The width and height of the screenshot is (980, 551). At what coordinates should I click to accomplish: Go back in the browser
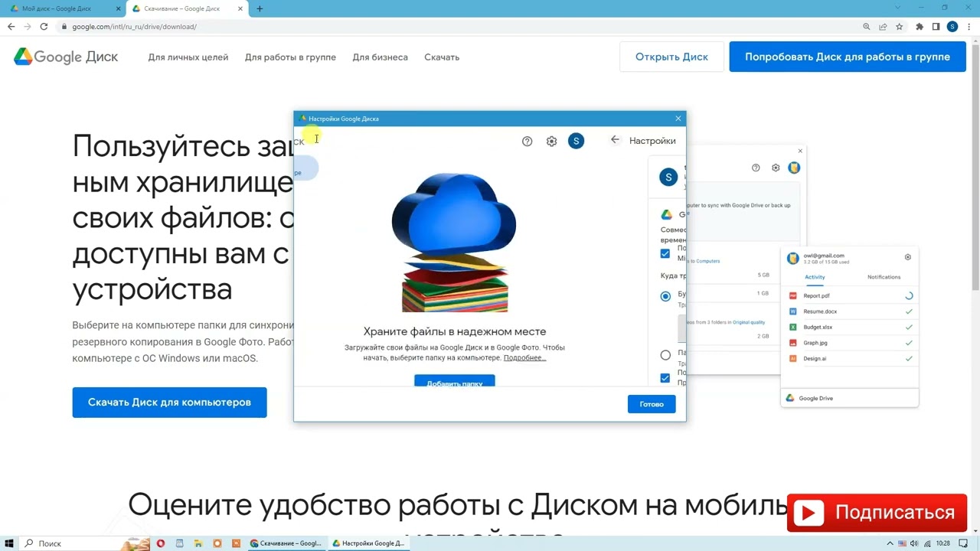(x=11, y=27)
